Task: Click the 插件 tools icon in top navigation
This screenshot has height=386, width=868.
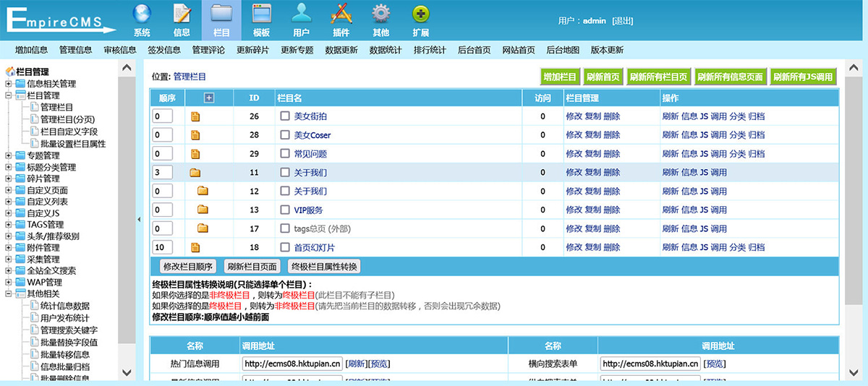Action: click(341, 14)
